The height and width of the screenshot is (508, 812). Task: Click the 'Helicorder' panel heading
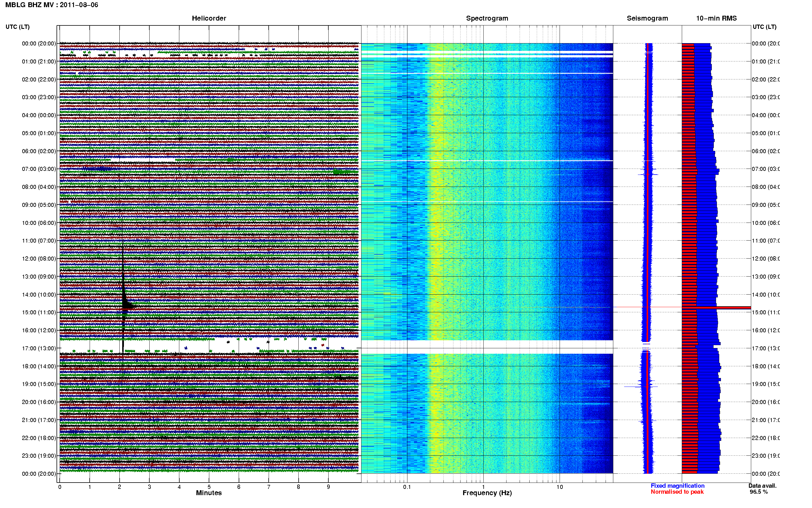click(x=209, y=19)
